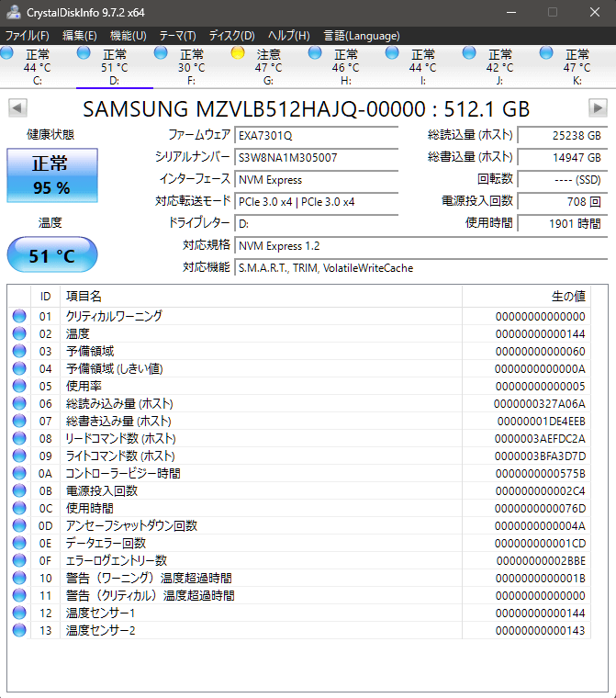Open the 言語(Language) menu
The height and width of the screenshot is (698, 616).
pos(362,36)
